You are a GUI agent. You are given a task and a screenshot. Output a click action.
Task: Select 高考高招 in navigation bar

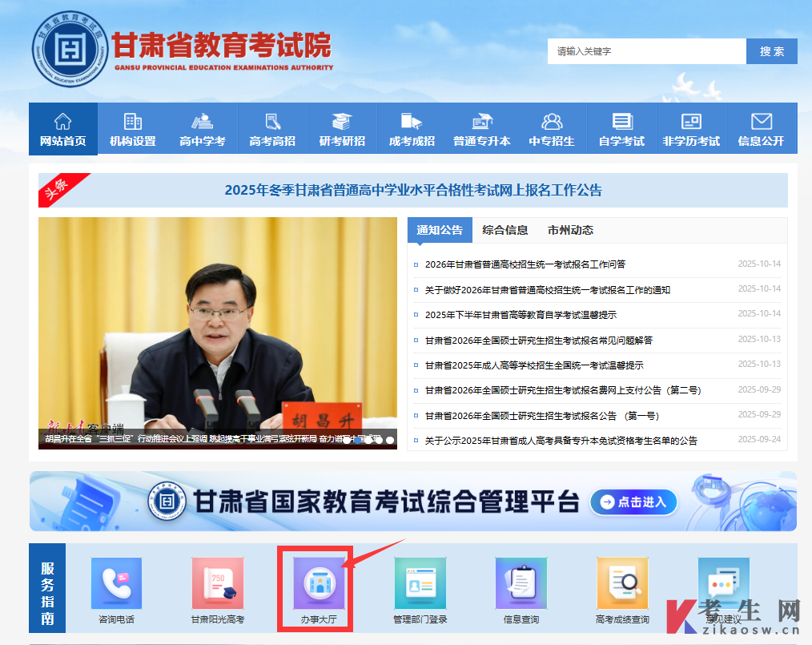pos(272,129)
